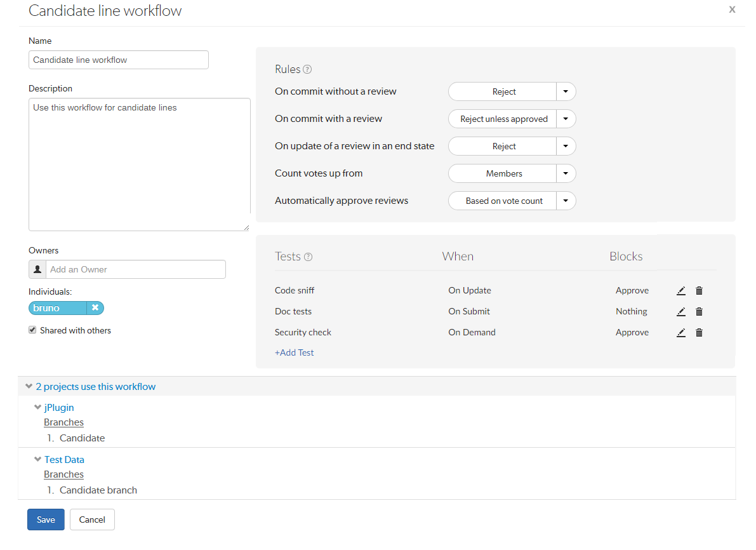Remove bruno from Individuals
Viewport: 756px width, 550px height.
(95, 307)
